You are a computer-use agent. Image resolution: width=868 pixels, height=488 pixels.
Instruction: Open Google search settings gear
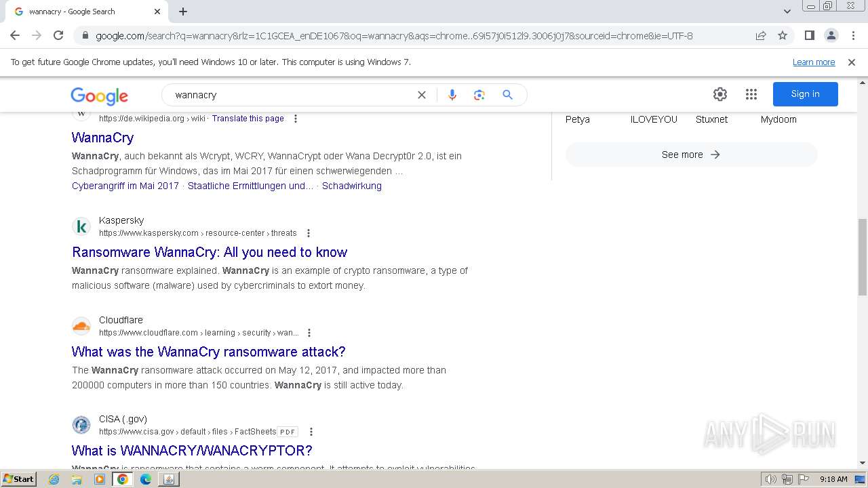pos(720,94)
